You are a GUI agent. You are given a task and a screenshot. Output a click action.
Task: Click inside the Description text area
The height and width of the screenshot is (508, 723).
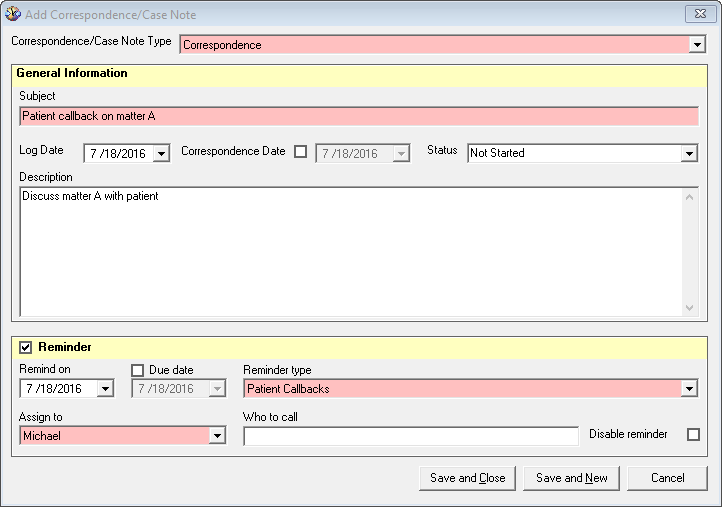tap(351, 252)
